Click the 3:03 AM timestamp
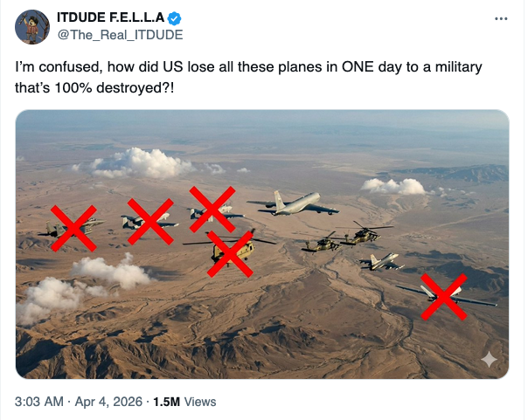The height and width of the screenshot is (420, 528). [38, 403]
